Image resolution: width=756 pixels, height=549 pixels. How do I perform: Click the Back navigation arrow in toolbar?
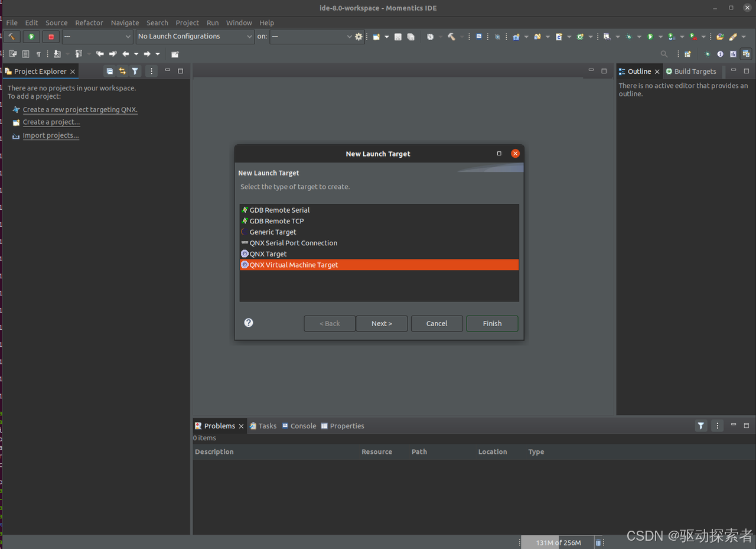(x=125, y=54)
